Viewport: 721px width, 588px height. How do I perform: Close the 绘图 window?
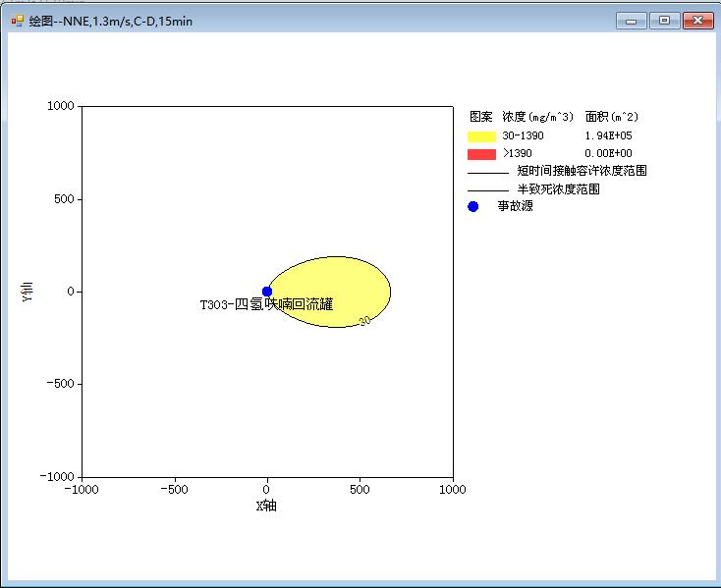point(698,21)
